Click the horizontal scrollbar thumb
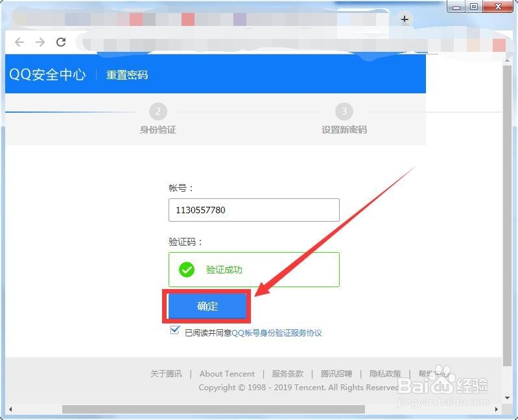Image resolution: width=518 pixels, height=420 pixels. point(213,410)
